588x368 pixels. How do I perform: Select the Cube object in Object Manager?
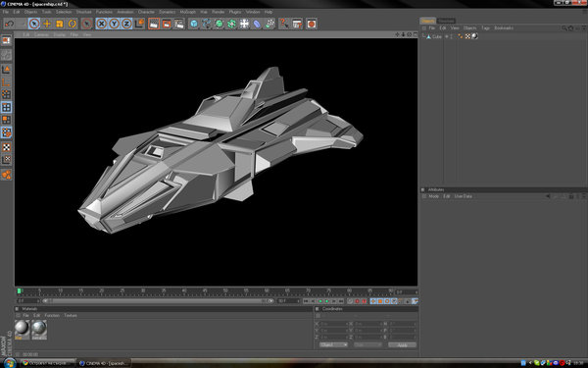[436, 37]
